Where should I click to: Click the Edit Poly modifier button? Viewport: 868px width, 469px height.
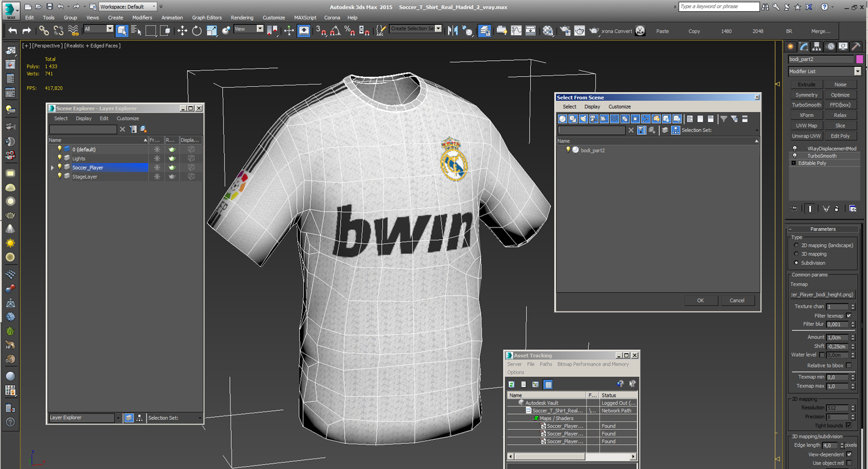tap(840, 136)
